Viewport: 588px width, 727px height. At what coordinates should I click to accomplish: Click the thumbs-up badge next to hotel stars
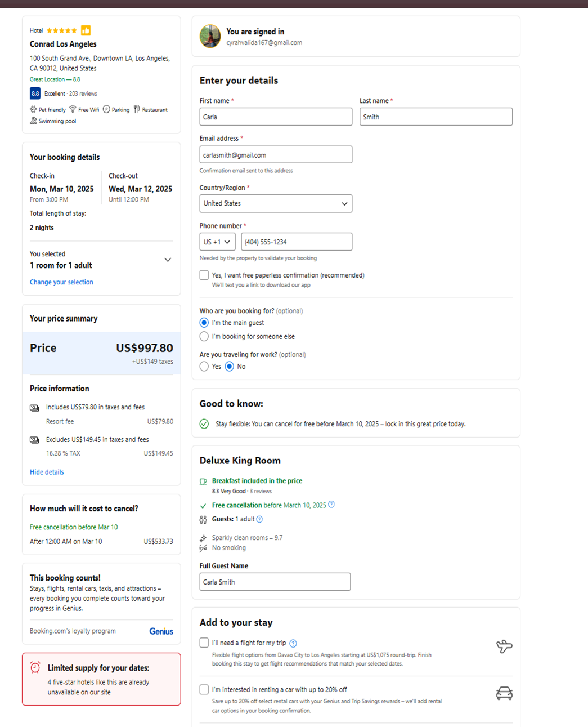(x=86, y=30)
